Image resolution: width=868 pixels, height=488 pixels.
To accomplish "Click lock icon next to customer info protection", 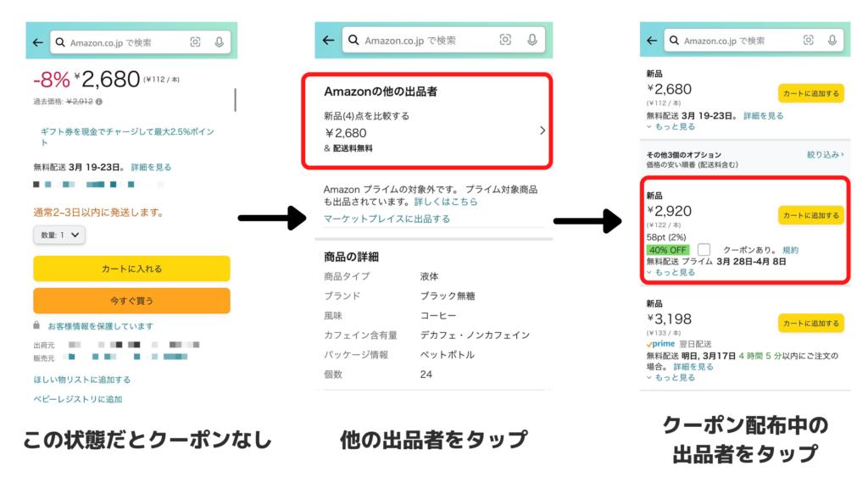I will (36, 324).
